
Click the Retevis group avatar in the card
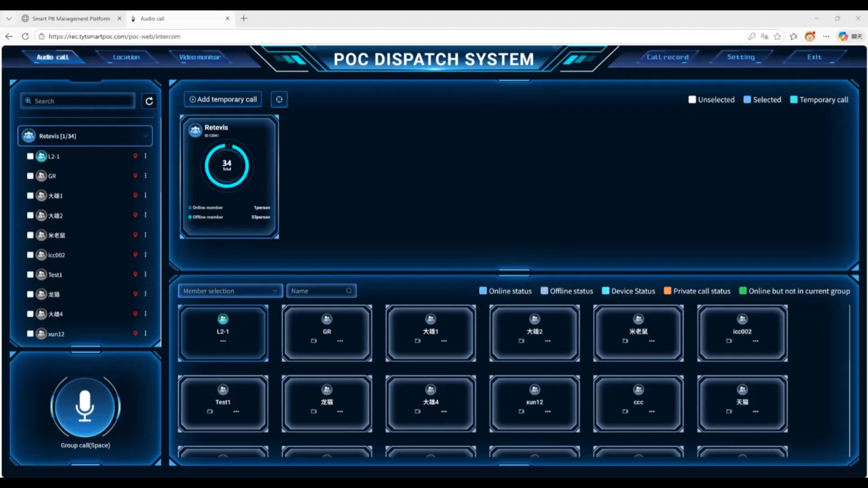coord(195,131)
